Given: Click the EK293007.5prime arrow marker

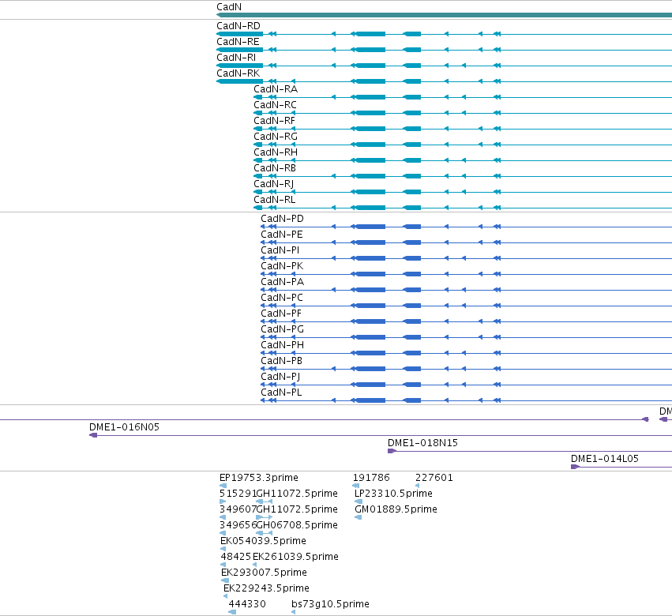Looking at the screenshot, I should click(224, 580).
